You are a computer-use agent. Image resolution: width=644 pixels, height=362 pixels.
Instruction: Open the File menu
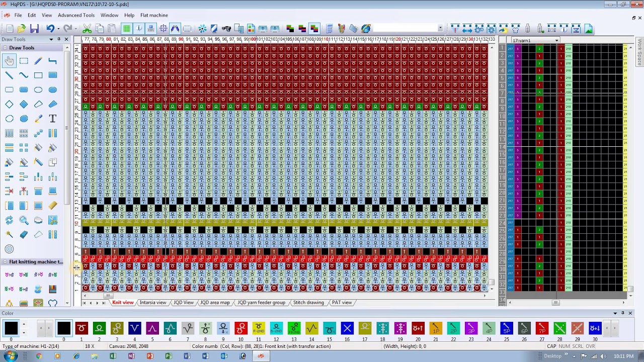pyautogui.click(x=18, y=15)
